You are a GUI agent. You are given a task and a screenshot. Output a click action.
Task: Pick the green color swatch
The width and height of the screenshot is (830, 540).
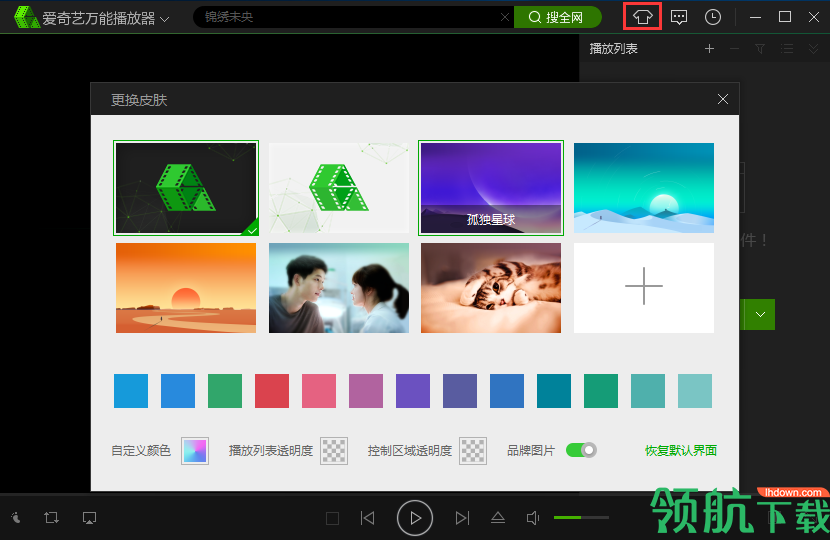225,391
